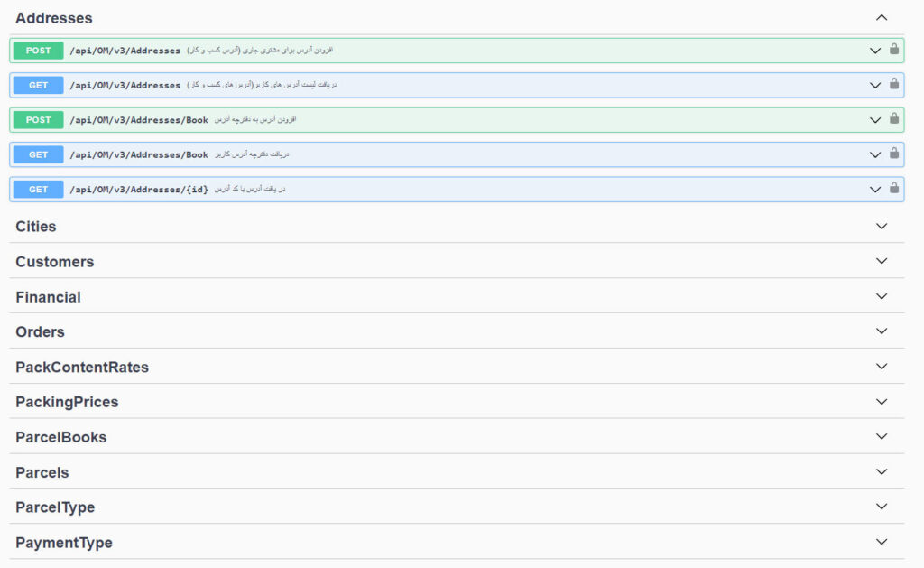This screenshot has width=924, height=568.
Task: Expand the GET /api/OM/v3/Addresses/{id} endpoint
Action: coord(873,189)
